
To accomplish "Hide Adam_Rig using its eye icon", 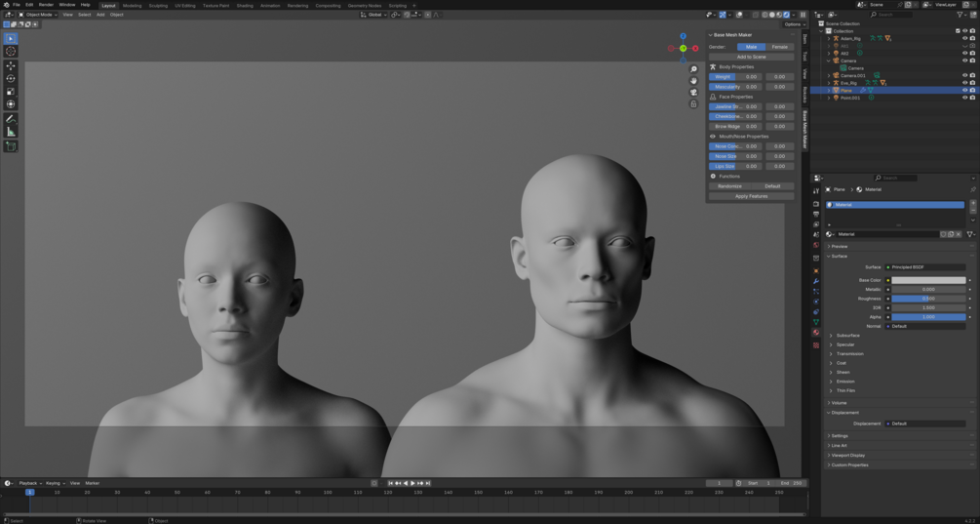I will (964, 38).
